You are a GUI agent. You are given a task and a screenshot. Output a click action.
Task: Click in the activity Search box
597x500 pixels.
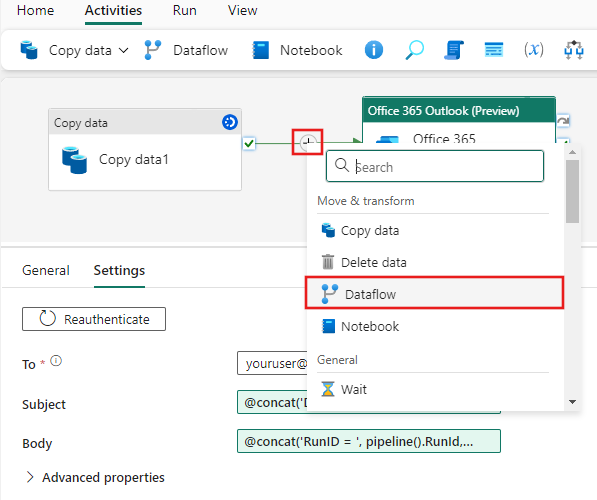(435, 166)
